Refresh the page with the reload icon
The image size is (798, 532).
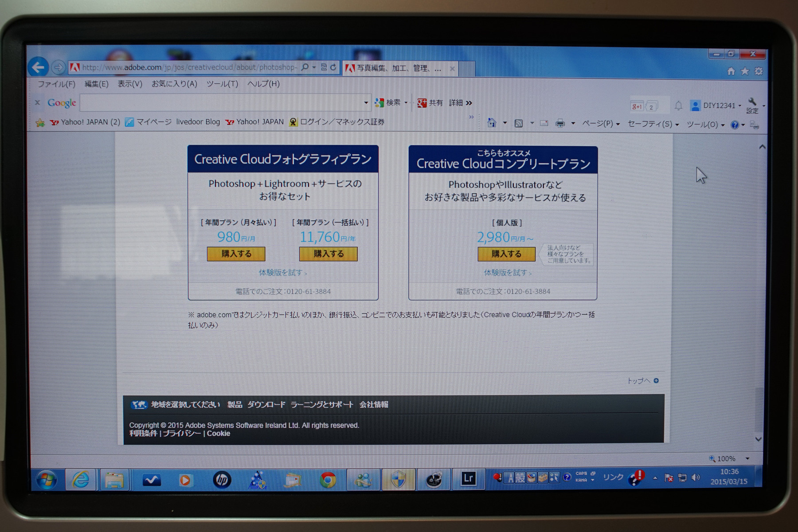click(x=333, y=67)
